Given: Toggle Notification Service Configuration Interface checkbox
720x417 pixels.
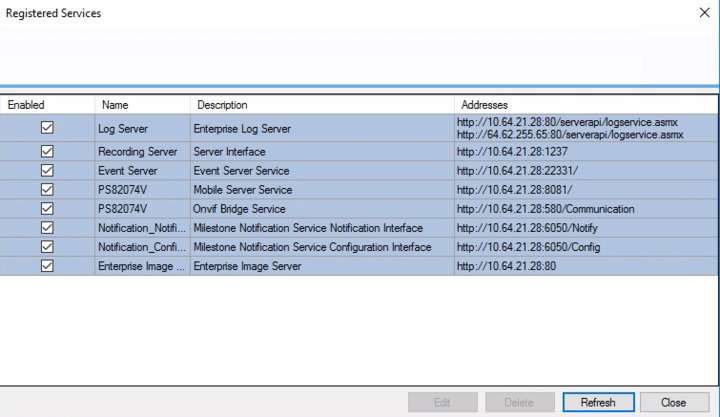Looking at the screenshot, I should pos(47,247).
